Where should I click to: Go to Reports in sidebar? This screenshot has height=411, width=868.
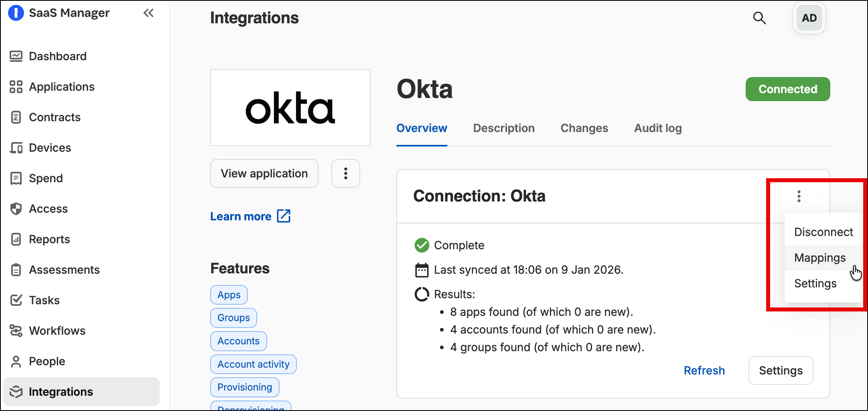tap(81, 239)
